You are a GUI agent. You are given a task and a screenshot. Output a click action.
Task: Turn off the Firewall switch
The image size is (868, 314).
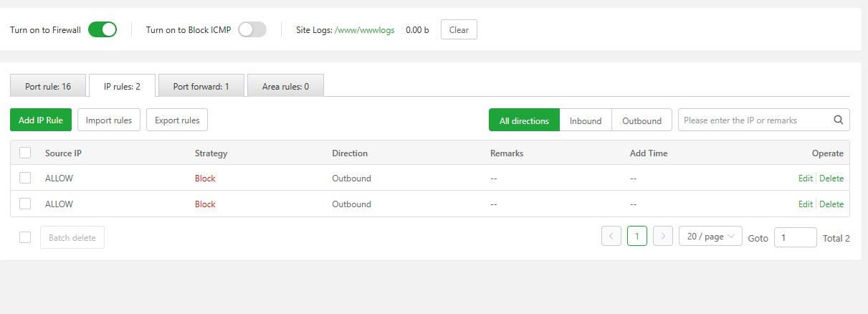pos(102,30)
